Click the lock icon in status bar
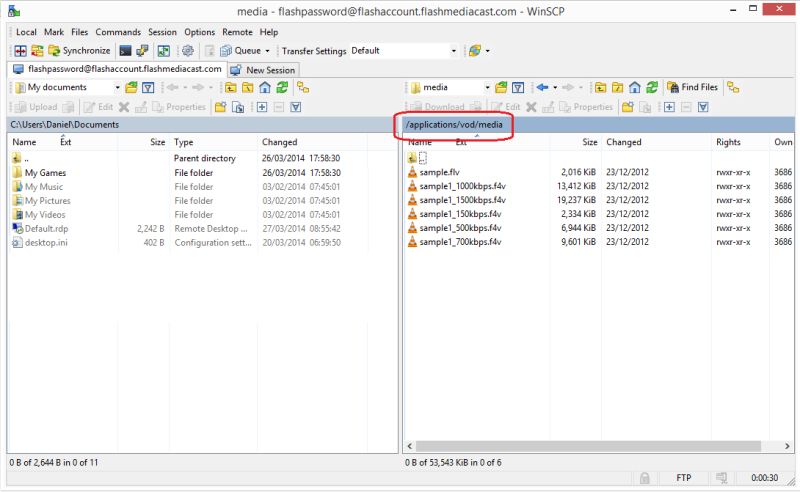This screenshot has width=800, height=492. coord(645,478)
